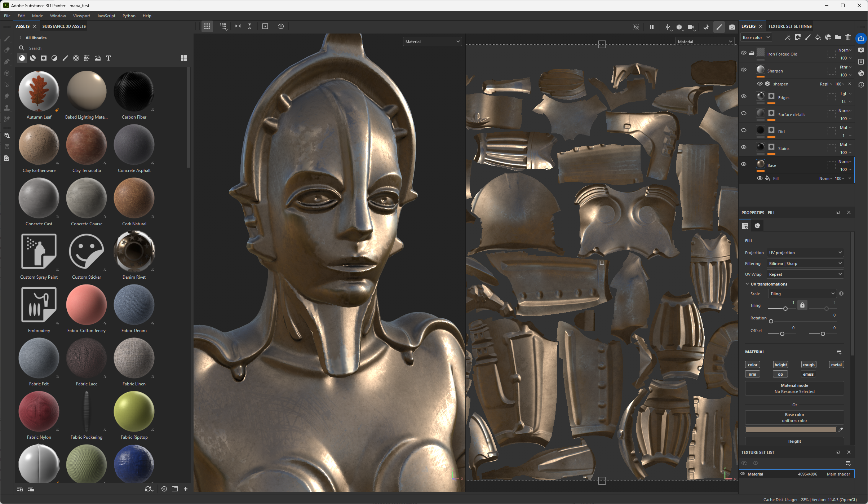Click the delete layer trash icon

click(x=848, y=37)
